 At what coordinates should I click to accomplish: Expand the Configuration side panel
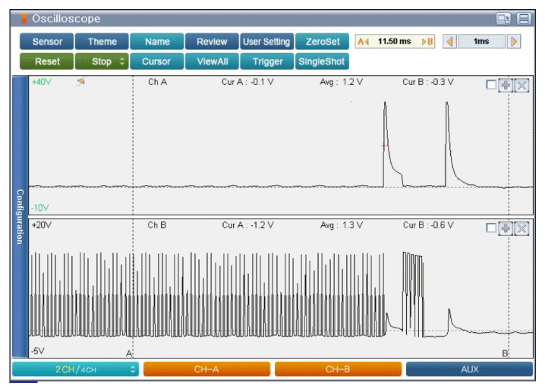coord(20,216)
